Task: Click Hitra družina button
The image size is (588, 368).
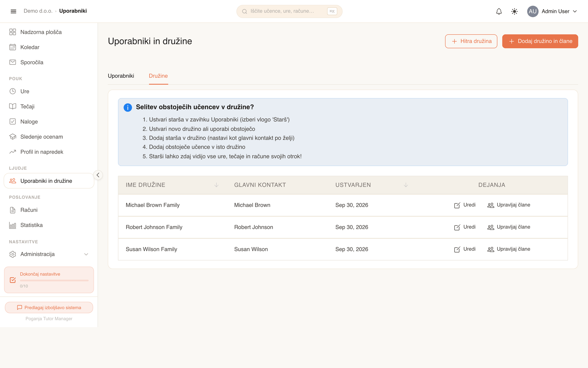Action: 471,41
